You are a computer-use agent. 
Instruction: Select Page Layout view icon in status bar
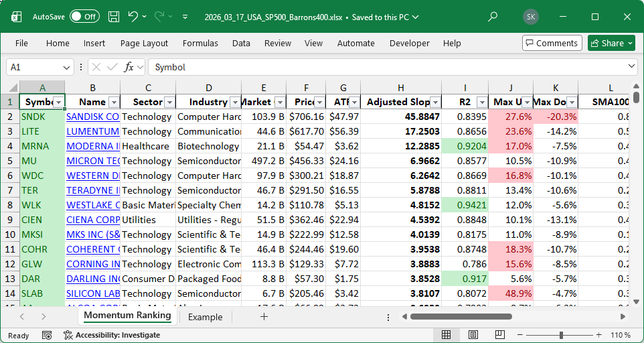click(474, 335)
